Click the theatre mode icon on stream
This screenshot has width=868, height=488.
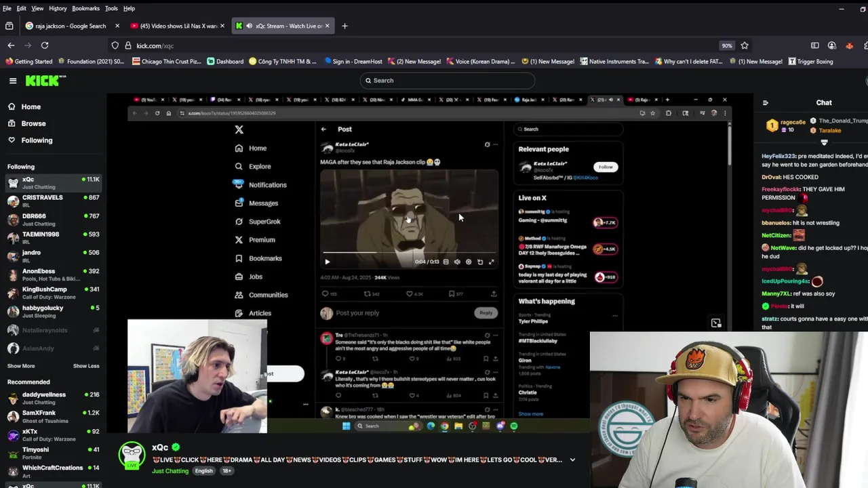[x=716, y=323]
